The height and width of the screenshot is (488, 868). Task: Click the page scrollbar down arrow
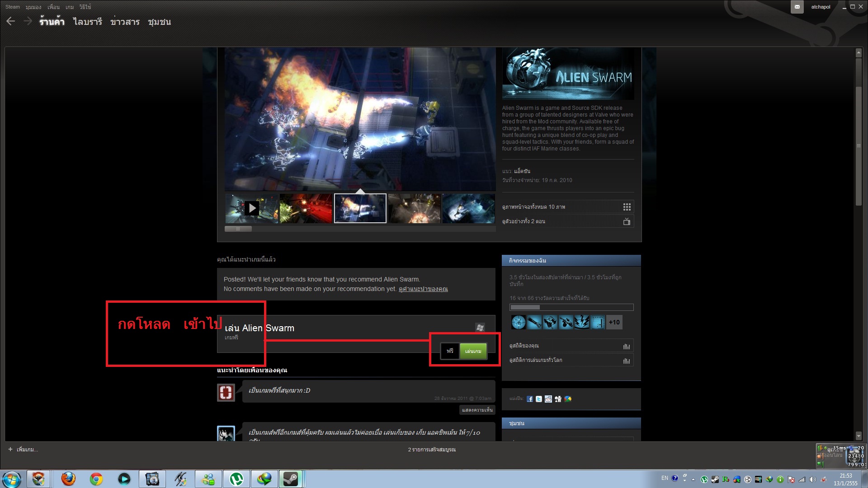point(859,436)
